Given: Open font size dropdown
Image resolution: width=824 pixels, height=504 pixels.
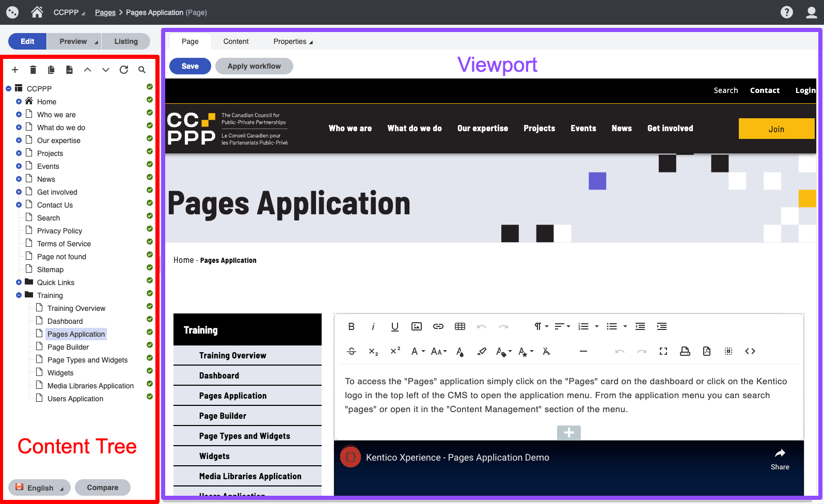Looking at the screenshot, I should [439, 351].
